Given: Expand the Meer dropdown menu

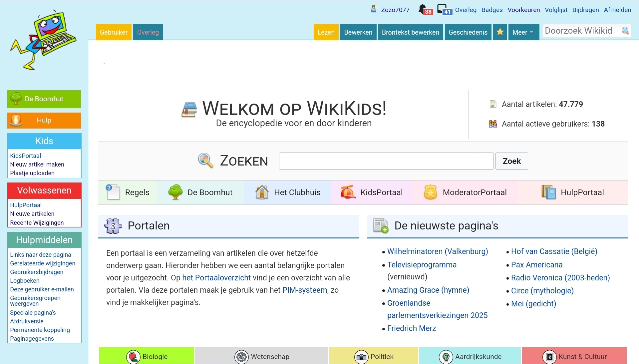Looking at the screenshot, I should pyautogui.click(x=523, y=32).
